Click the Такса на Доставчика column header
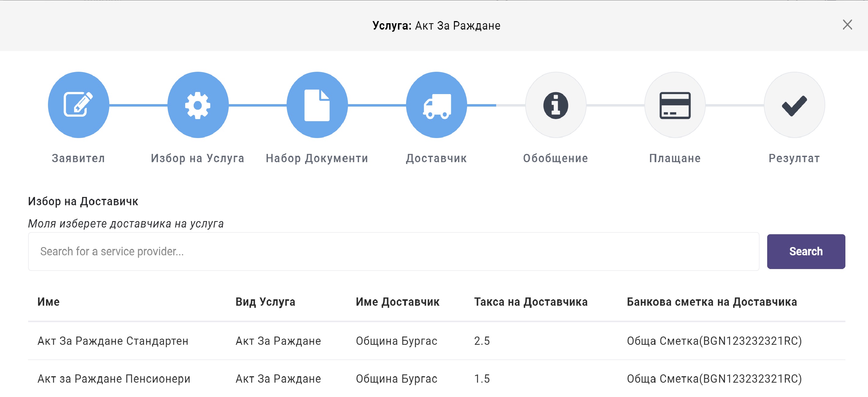The image size is (868, 397). coord(531,301)
